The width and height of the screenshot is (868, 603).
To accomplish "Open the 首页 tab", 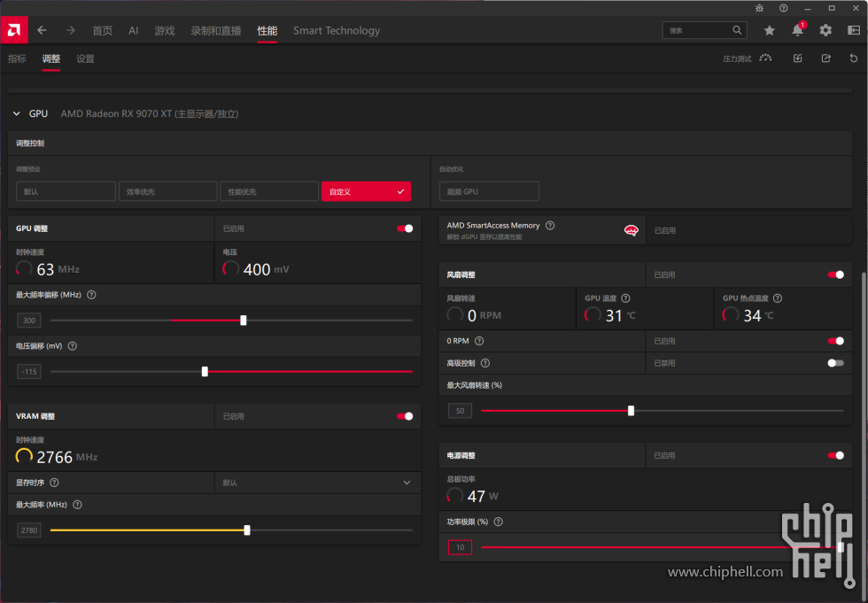I will (x=103, y=30).
